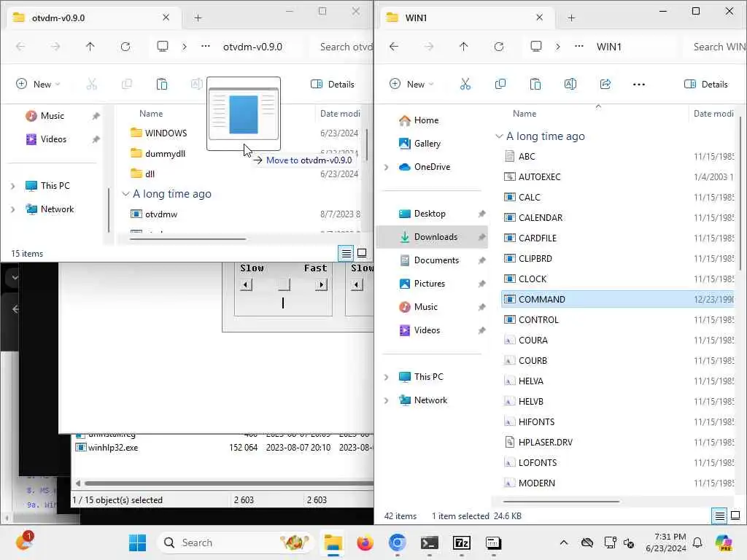Expand OneDrive in the WIN1 navigation pane
Image resolution: width=747 pixels, height=560 pixels.
click(x=387, y=167)
